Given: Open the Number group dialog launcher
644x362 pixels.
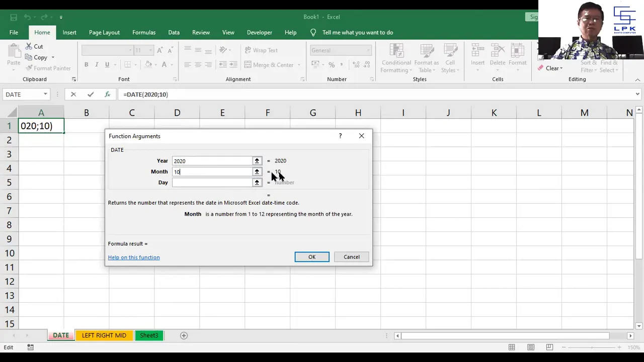Looking at the screenshot, I should point(372,79).
